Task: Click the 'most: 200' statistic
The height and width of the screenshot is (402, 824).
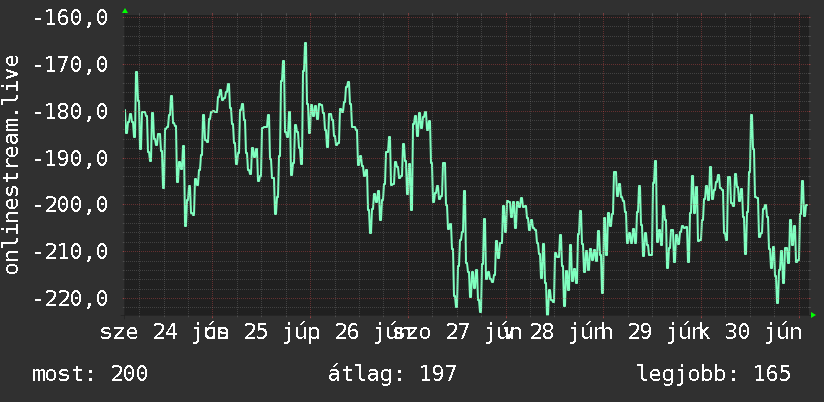Action: click(x=90, y=374)
